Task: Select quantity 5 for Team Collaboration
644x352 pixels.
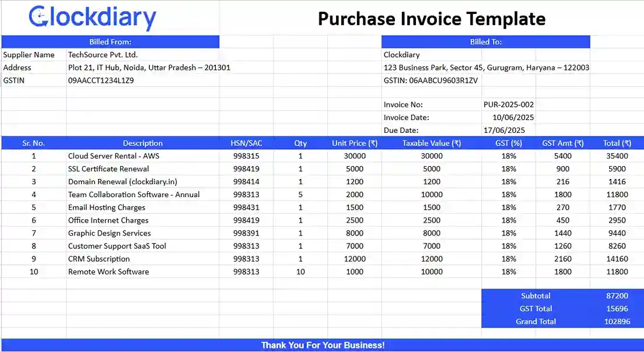Action: tap(300, 195)
